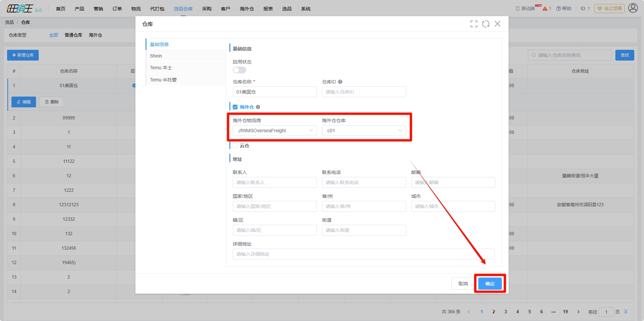Click the help icon beside 仓库ID

tap(340, 82)
